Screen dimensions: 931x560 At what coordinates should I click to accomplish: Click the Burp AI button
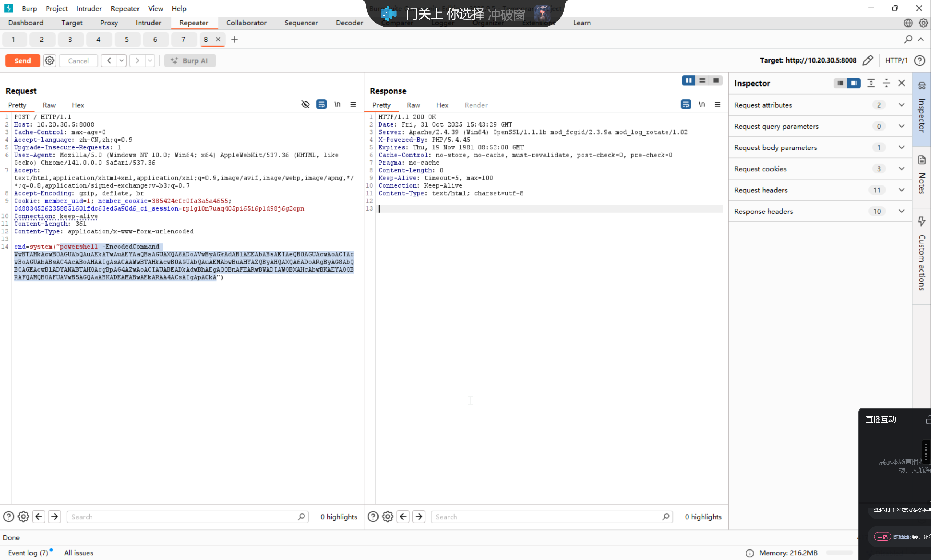[x=190, y=61]
